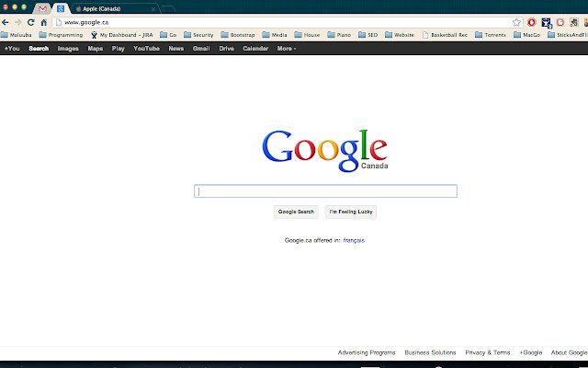Open Play from the Google bar

[119, 49]
